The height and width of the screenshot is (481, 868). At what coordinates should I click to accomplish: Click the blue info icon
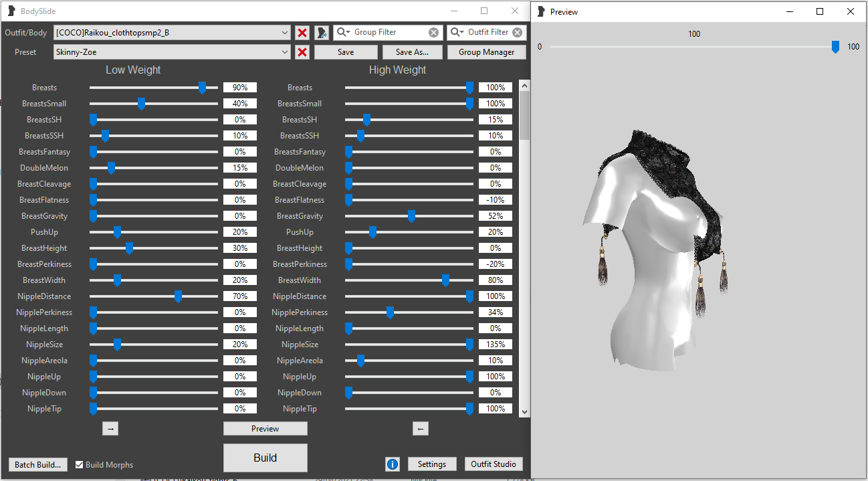pyautogui.click(x=393, y=464)
